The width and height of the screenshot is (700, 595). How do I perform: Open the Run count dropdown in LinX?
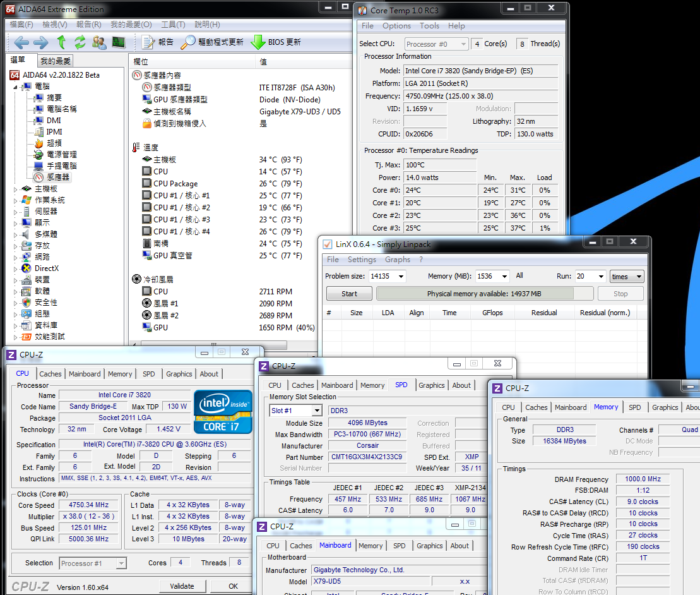[x=602, y=277]
